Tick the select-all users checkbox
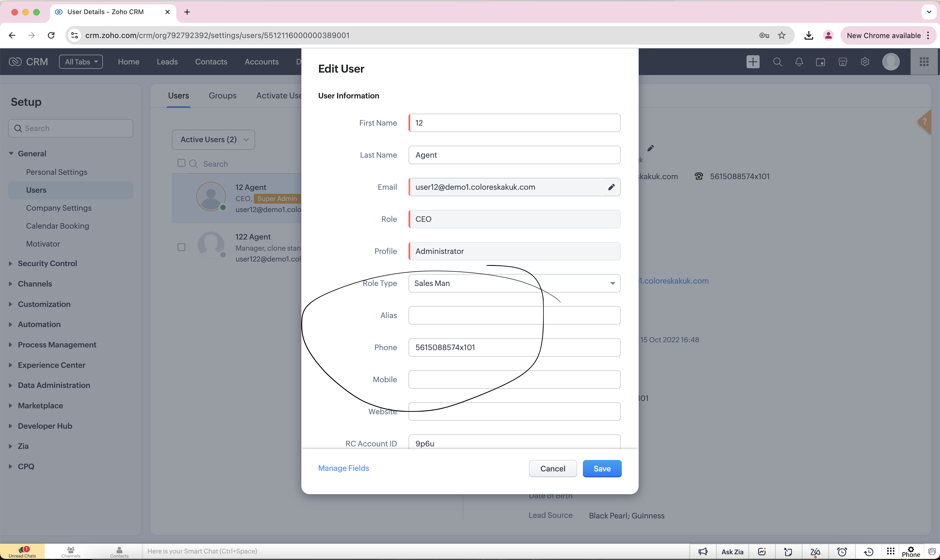This screenshot has width=940, height=560. 181,163
